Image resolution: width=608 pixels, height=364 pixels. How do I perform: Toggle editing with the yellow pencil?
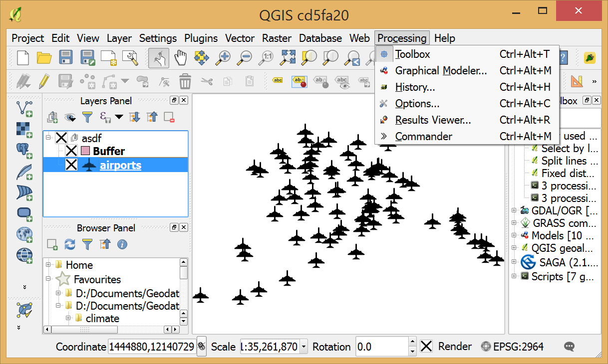(44, 81)
